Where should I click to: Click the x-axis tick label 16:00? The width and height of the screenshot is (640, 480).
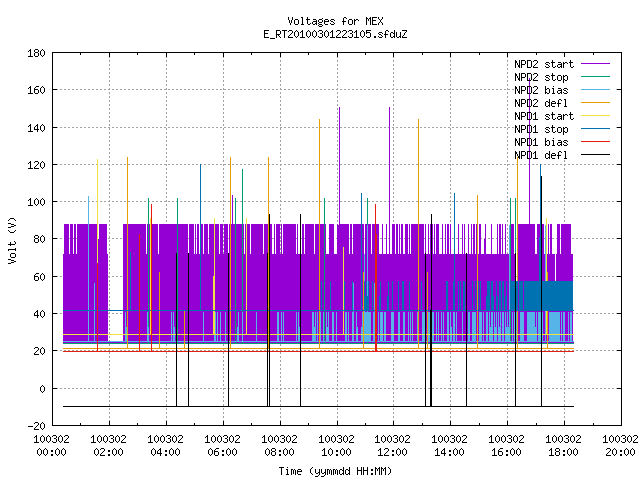tap(506, 452)
